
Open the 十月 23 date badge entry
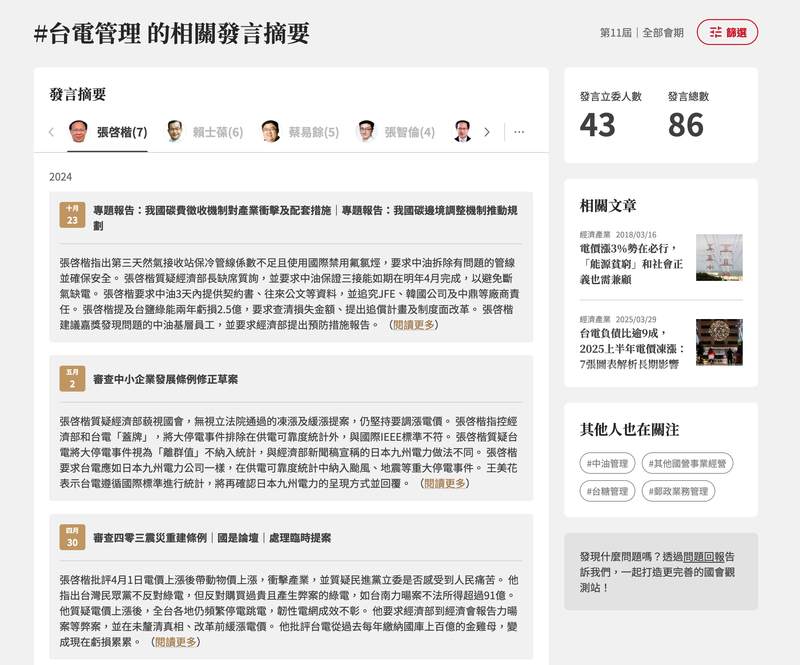[72, 215]
